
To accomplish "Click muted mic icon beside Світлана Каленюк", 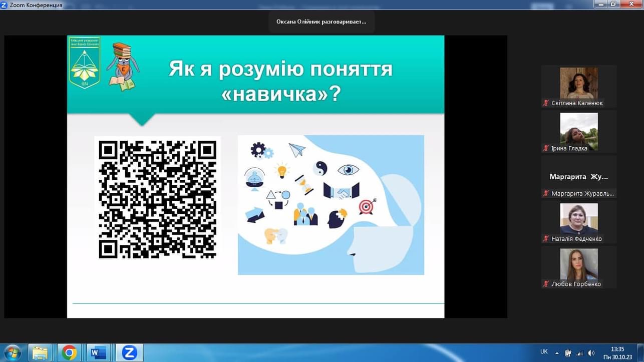I will coord(546,103).
